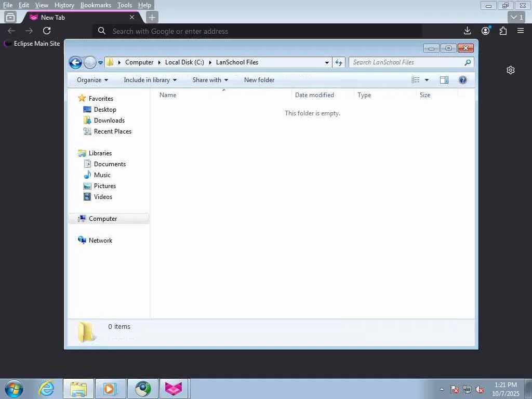532x399 pixels.
Task: Sort by the Type column header
Action: (x=385, y=95)
